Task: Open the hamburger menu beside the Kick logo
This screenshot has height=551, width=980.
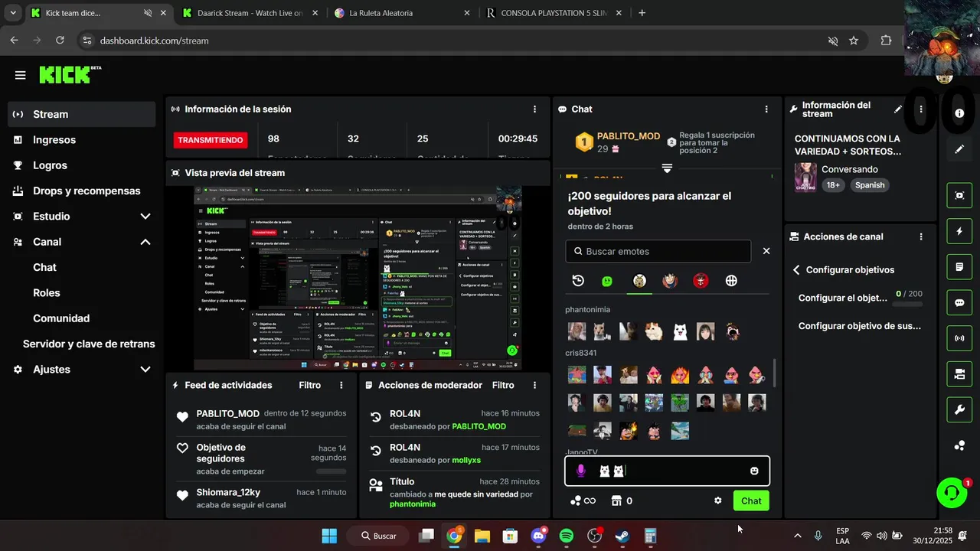Action: 21,75
